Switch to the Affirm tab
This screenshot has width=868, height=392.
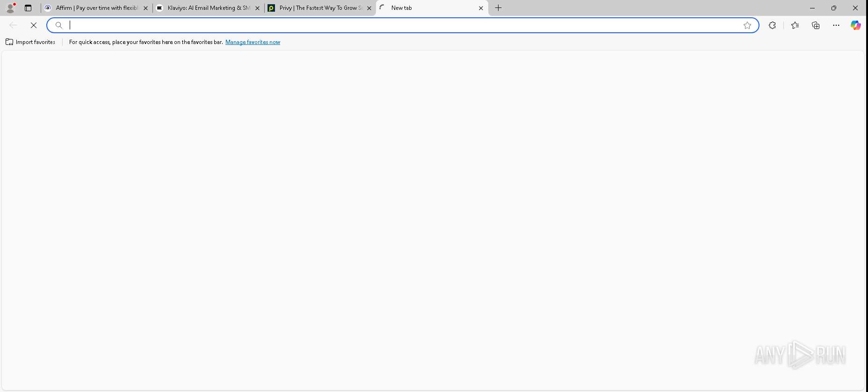click(96, 8)
